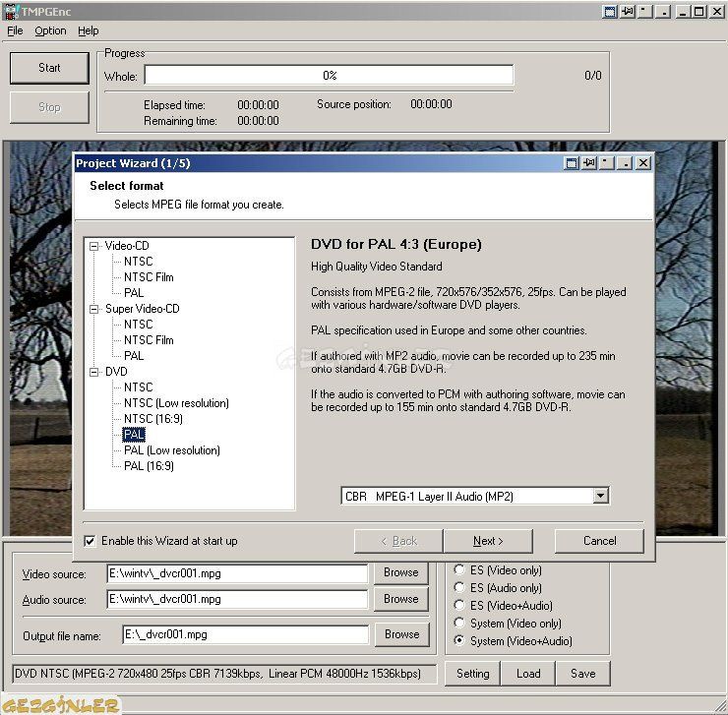Select PAL under Video-CD
728x715 pixels.
(134, 293)
